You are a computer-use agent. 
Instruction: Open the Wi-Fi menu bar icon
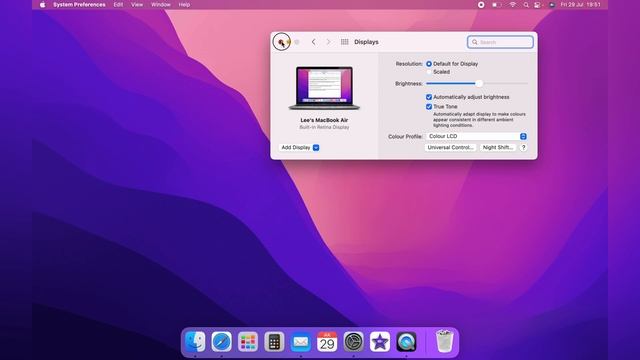(513, 5)
